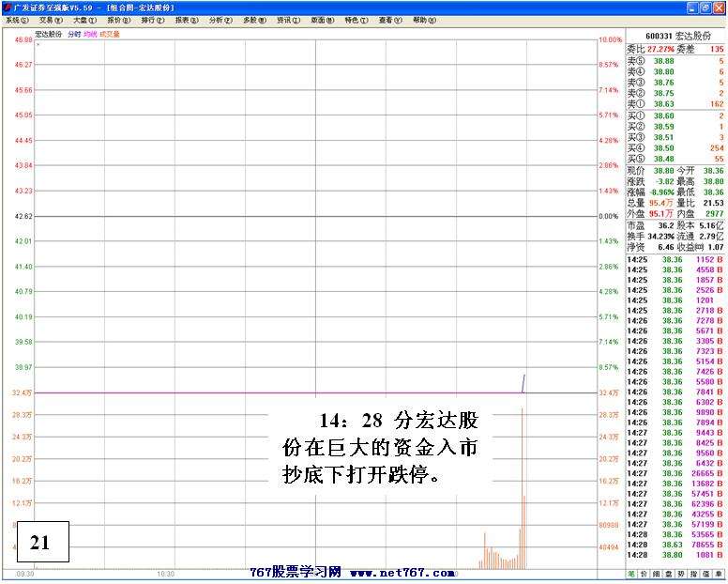728x584 pixels.
Task: Click the 分时 chart legend label
Action: point(74,35)
